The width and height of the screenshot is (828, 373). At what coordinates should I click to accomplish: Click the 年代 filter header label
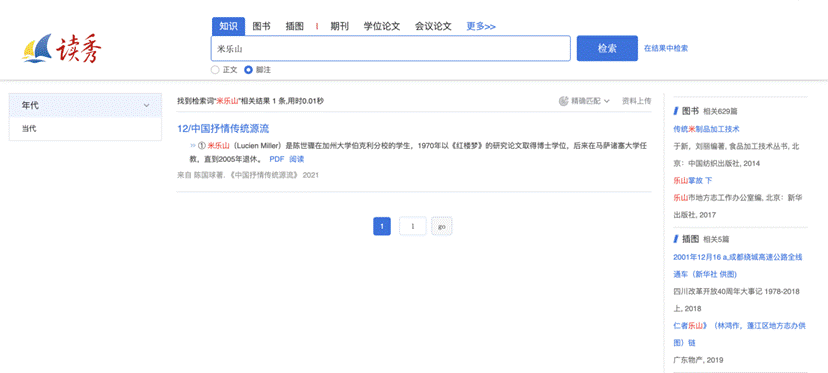(x=30, y=106)
